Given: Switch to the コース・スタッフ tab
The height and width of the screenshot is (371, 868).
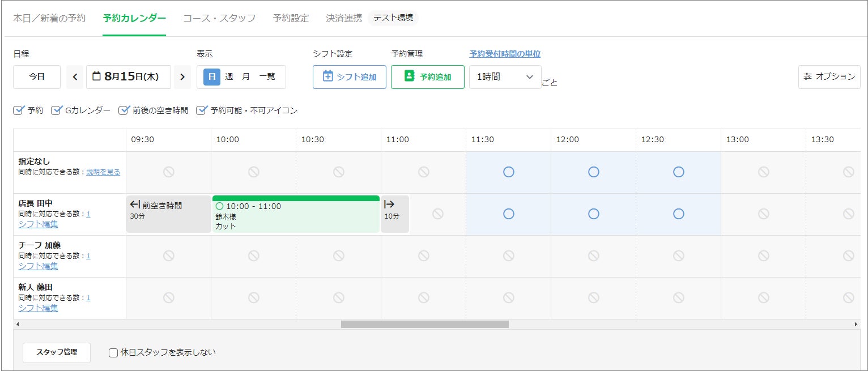Looking at the screenshot, I should coord(219,18).
